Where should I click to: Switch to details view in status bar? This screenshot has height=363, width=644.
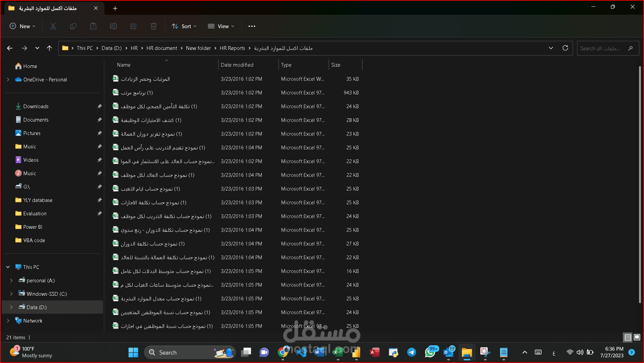pyautogui.click(x=628, y=337)
